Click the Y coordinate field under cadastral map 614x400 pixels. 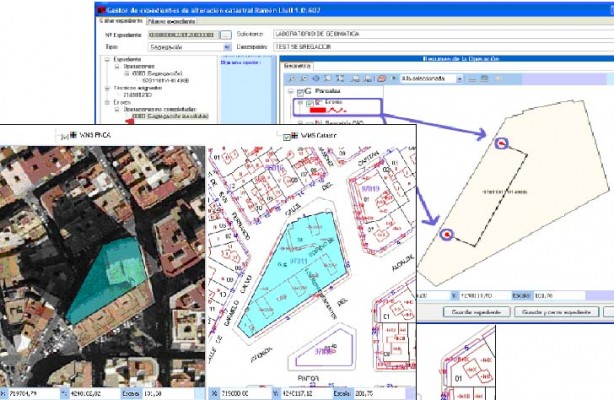point(305,393)
